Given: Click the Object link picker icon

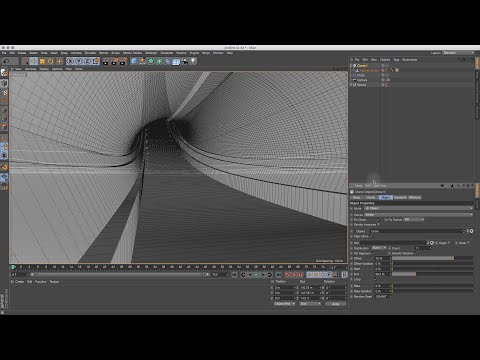Looking at the screenshot, I should tap(471, 231).
